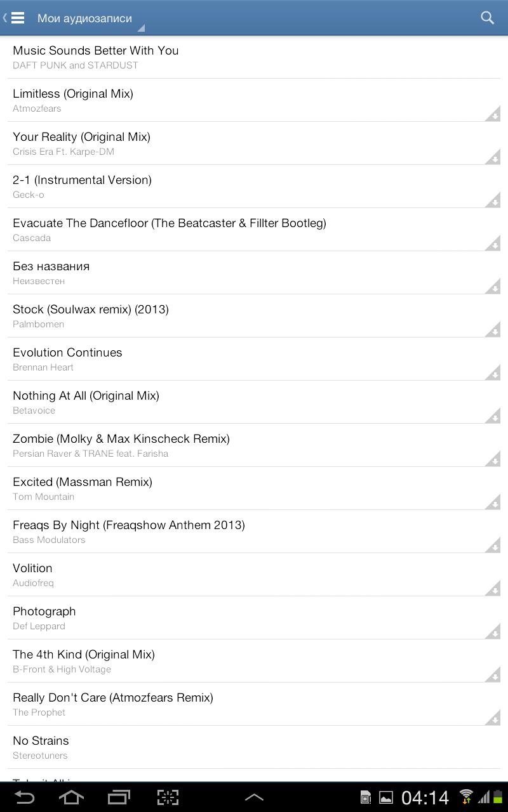The width and height of the screenshot is (508, 812).
Task: Download the Evolution Continues track
Action: coord(493,374)
